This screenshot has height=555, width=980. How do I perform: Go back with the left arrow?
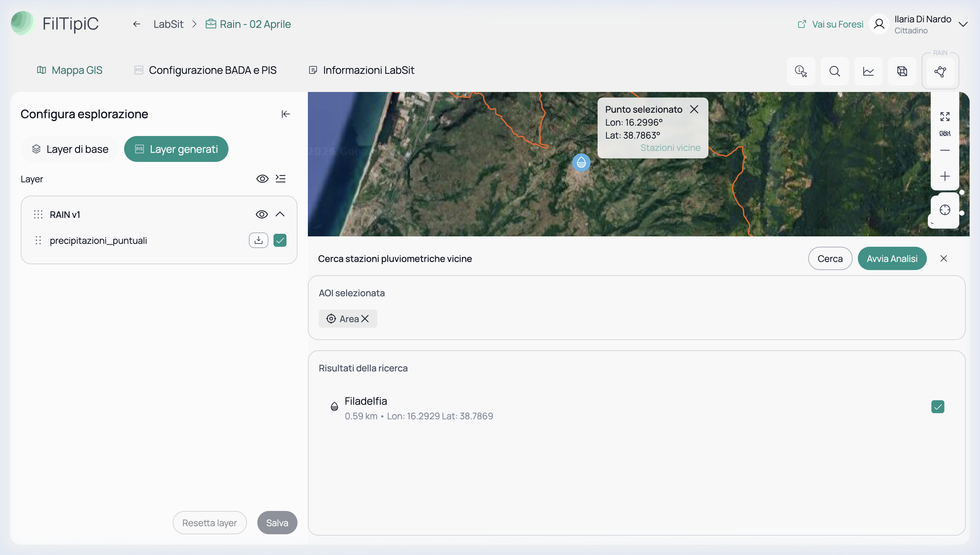(x=136, y=24)
